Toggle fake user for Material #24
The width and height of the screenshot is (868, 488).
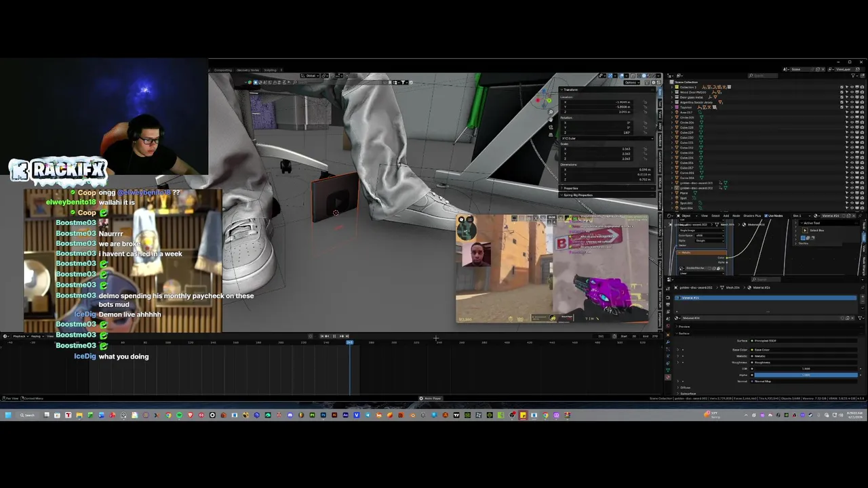(x=842, y=319)
